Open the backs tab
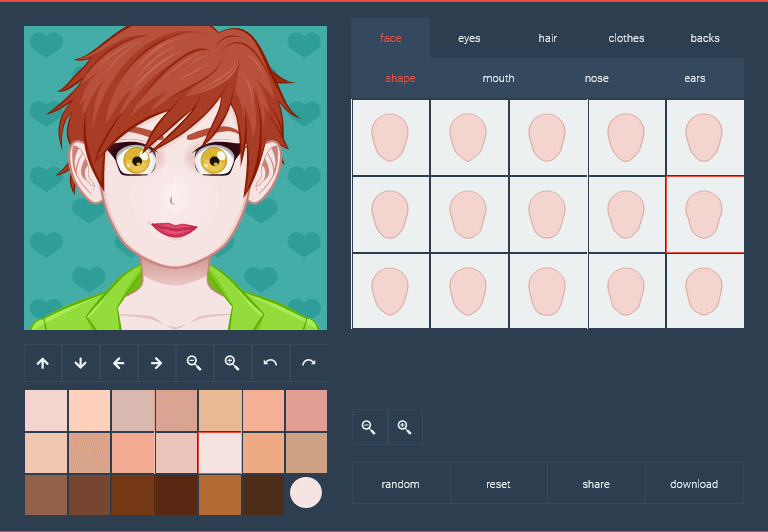 705,38
